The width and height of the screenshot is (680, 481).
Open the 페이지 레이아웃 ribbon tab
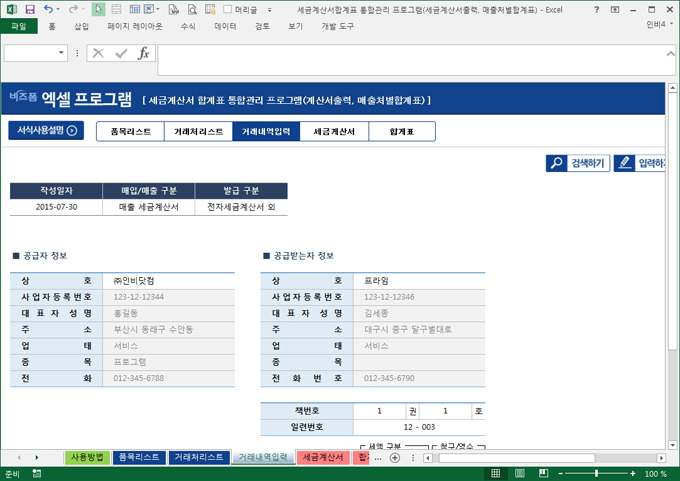click(x=135, y=26)
